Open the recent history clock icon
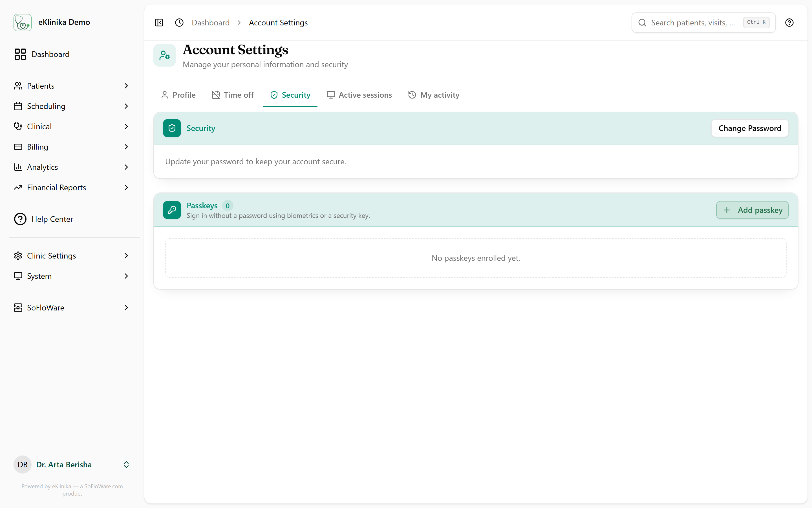This screenshot has height=508, width=812. coord(180,23)
